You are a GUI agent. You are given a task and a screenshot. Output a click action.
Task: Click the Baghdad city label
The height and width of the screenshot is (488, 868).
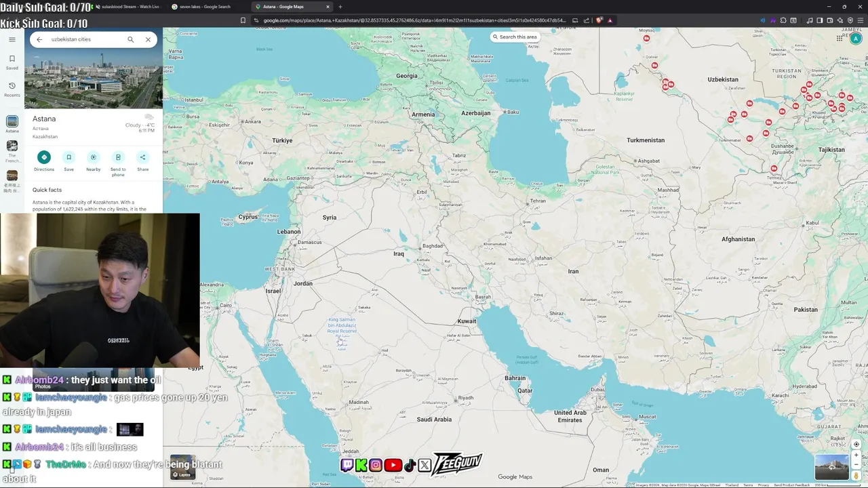point(433,246)
